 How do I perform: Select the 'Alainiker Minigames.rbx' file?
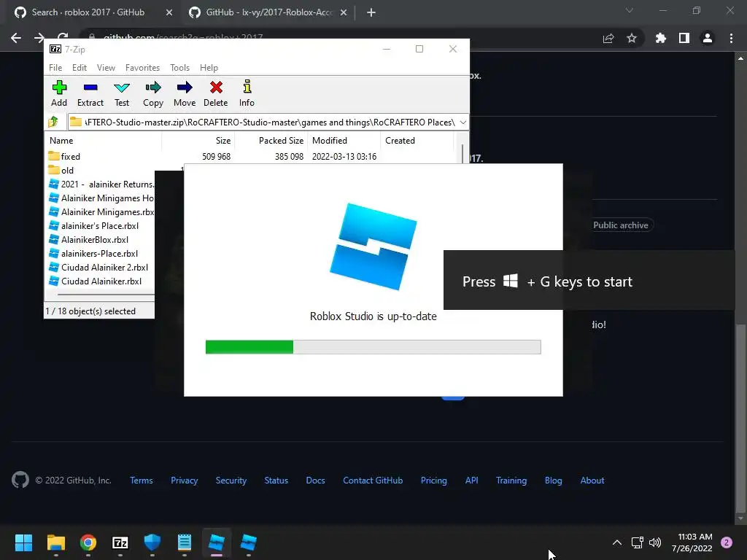101,212
